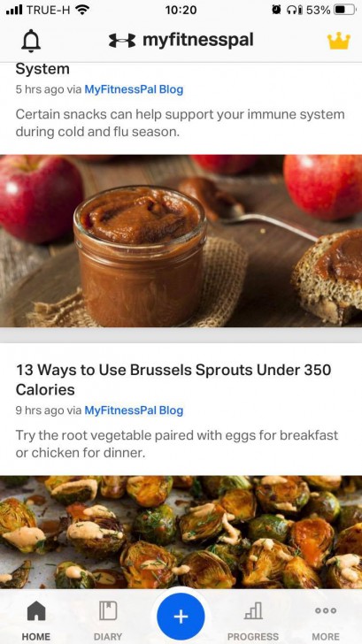This screenshot has height=644, width=362.
Task: Open the 13 Ways to Use Brussels Sprouts article
Action: tap(173, 379)
